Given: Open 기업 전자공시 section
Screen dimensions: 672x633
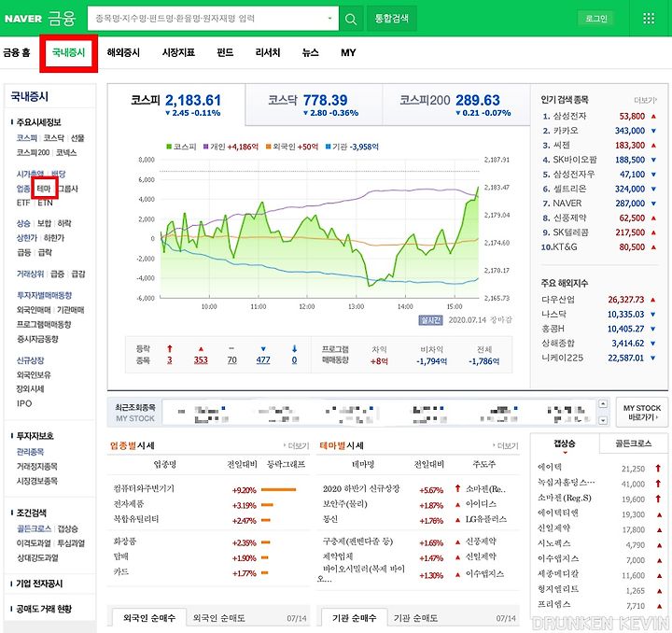Looking at the screenshot, I should (39, 584).
